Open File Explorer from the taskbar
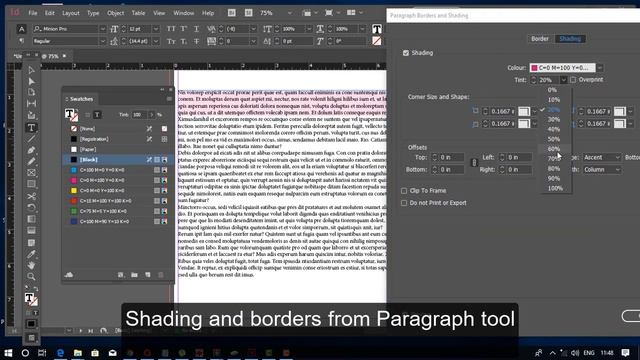 (78, 353)
